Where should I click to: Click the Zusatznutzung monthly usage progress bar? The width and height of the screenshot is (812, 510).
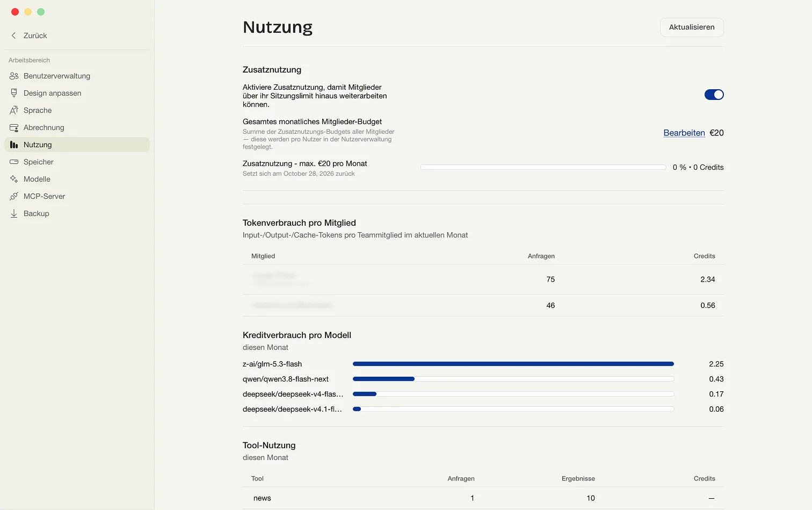[543, 167]
